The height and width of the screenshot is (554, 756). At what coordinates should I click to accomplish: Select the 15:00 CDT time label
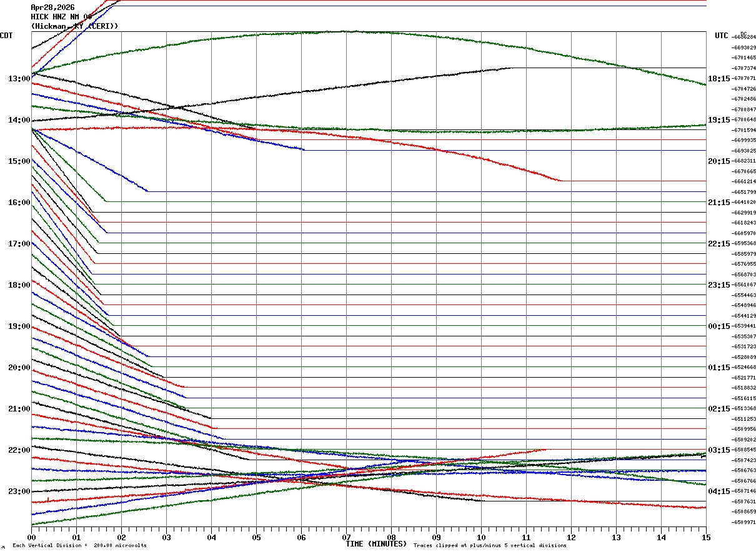(x=19, y=161)
